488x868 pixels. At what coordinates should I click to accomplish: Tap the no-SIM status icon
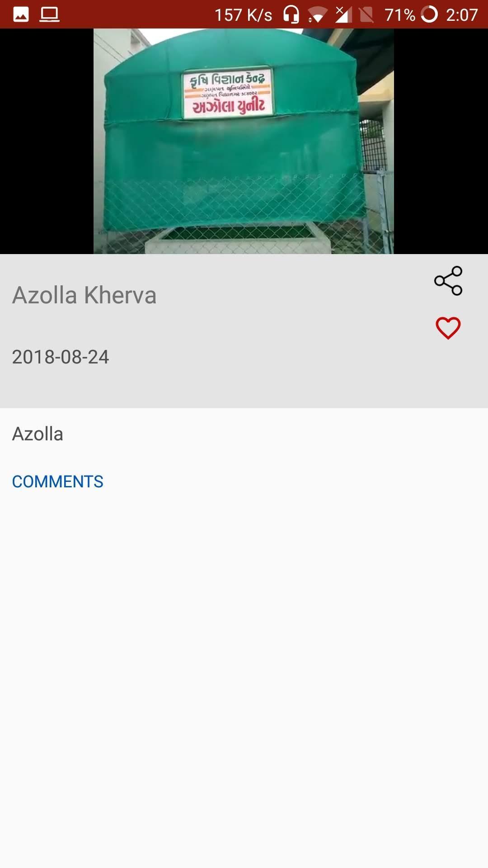pos(366,15)
